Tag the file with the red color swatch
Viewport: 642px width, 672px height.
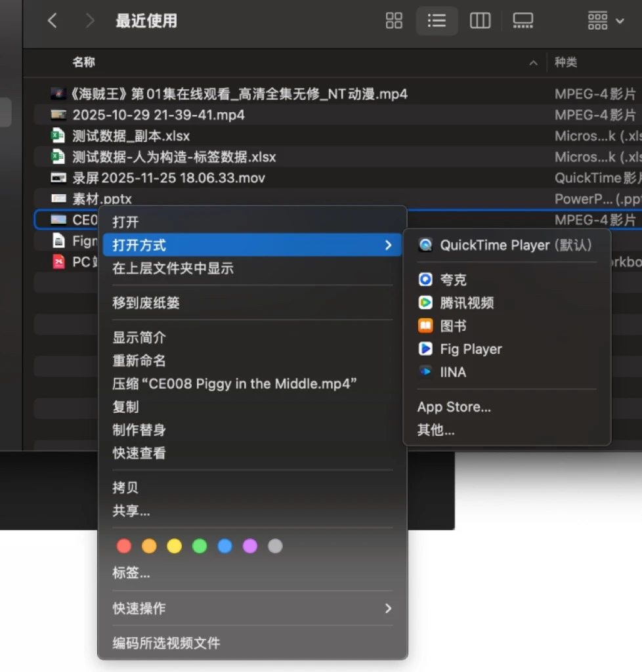click(123, 545)
